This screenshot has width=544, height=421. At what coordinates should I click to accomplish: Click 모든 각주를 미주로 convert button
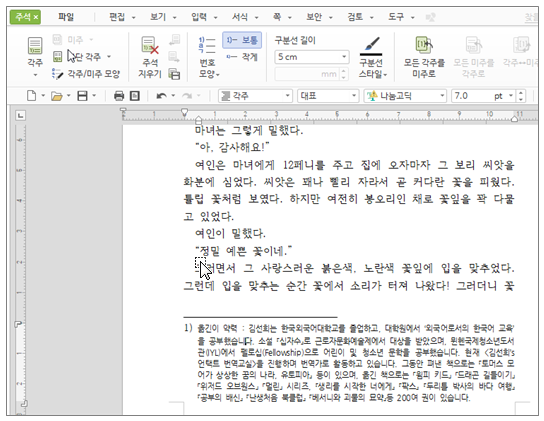coord(424,58)
